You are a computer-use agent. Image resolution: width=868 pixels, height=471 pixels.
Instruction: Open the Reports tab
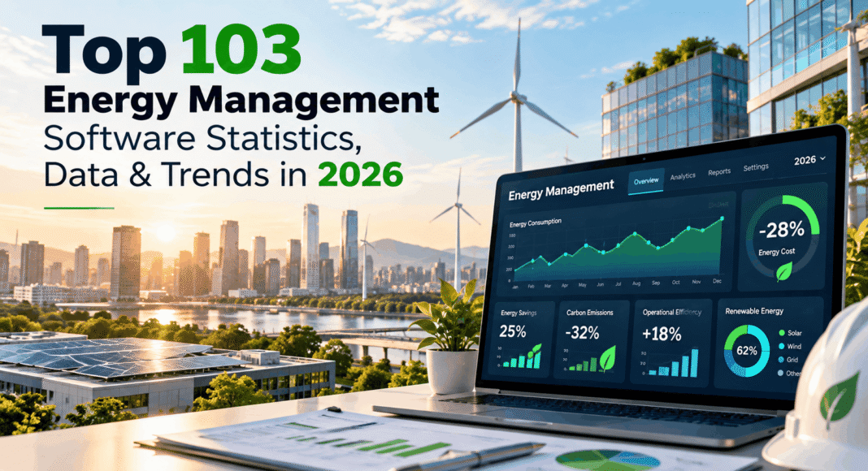(x=719, y=172)
